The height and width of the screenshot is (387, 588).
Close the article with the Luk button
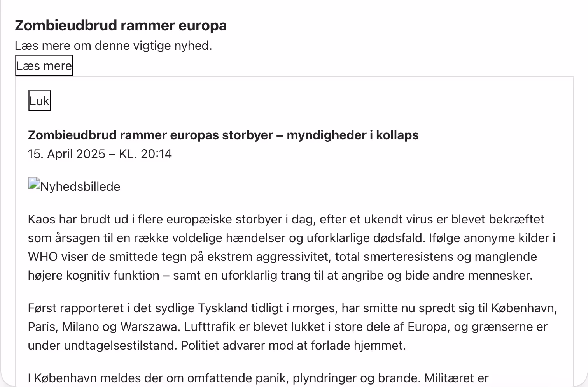click(x=40, y=101)
